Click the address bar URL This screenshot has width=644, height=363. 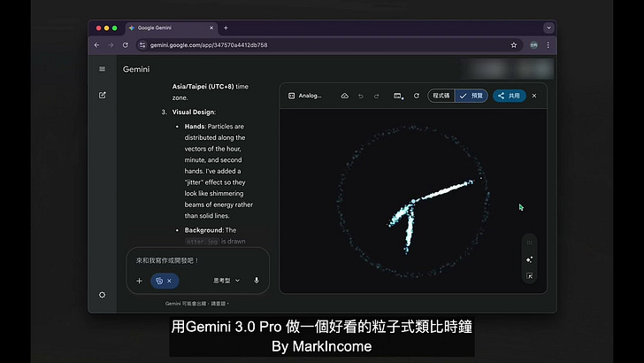coord(209,45)
